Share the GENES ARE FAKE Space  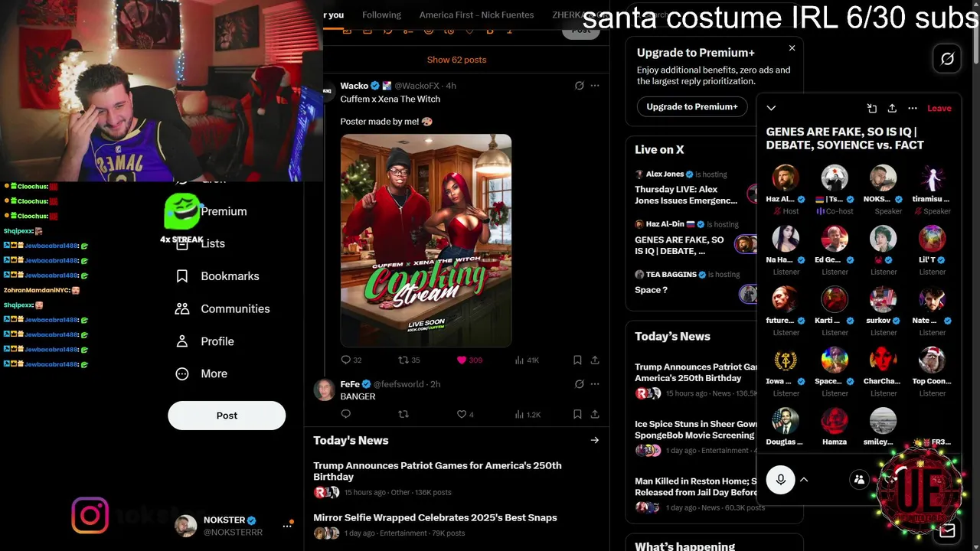click(892, 108)
